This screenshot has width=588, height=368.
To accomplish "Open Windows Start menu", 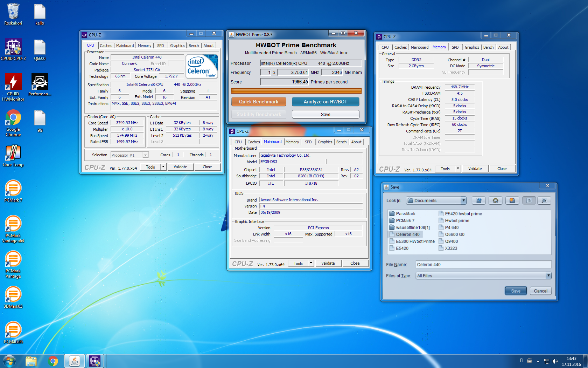I will 9,361.
